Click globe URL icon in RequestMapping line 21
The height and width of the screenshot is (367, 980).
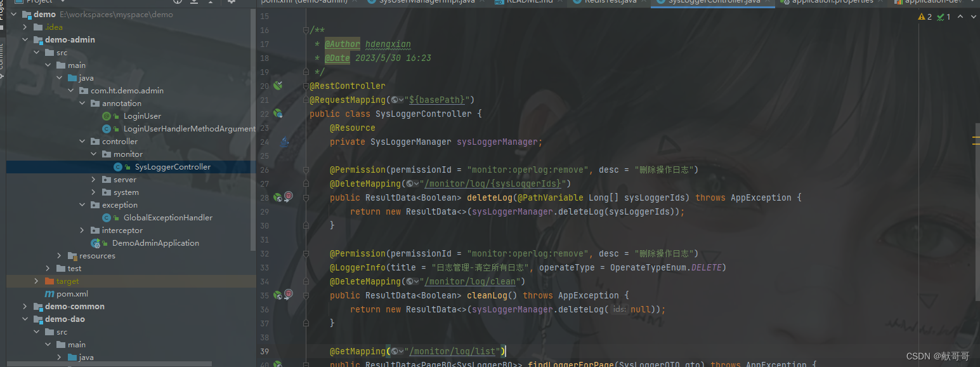tap(396, 100)
